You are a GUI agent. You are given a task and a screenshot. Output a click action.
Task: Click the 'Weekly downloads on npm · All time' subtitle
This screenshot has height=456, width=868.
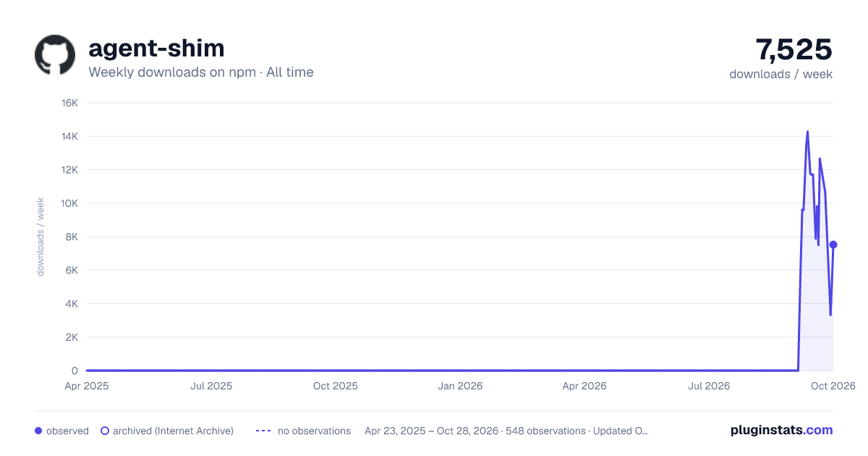click(201, 72)
